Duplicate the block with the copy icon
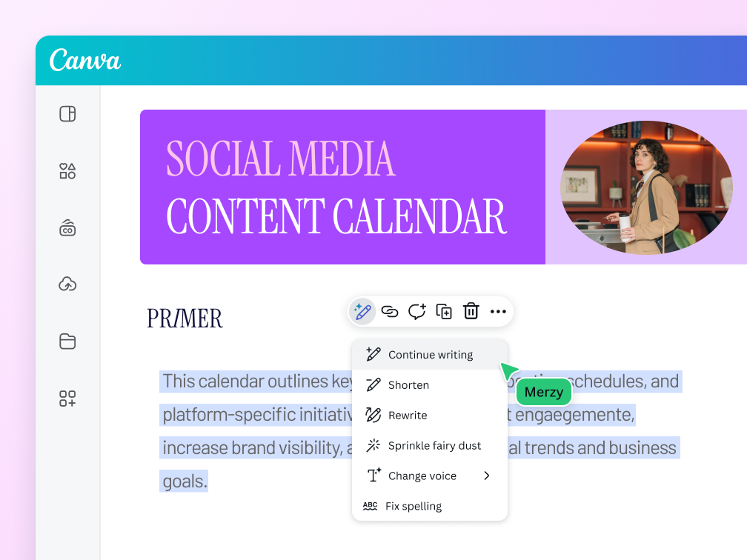 (x=444, y=311)
